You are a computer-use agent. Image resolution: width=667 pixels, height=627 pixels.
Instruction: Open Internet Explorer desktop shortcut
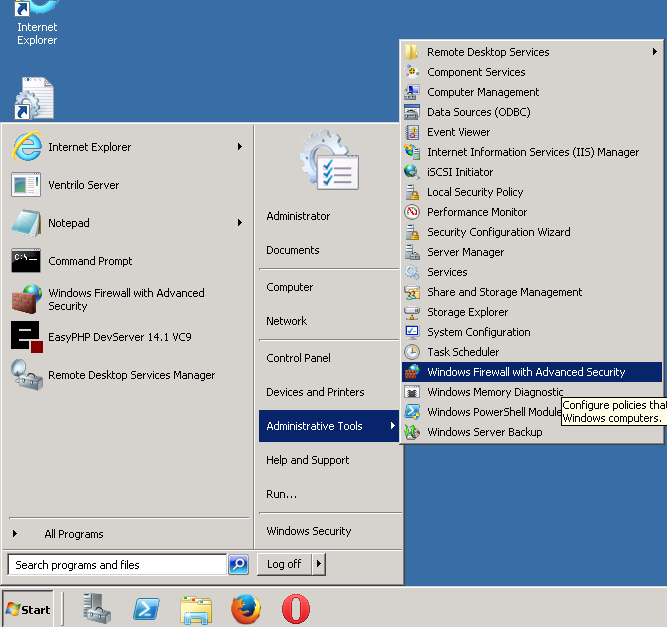[37, 22]
